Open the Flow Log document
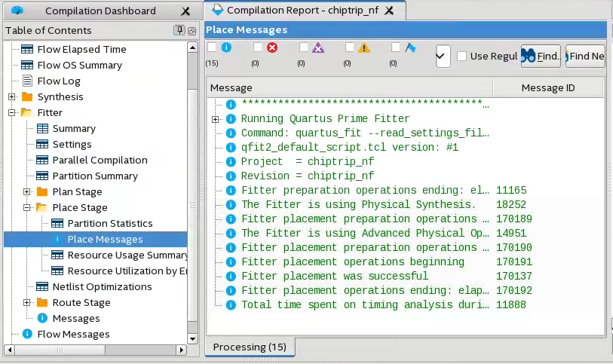The height and width of the screenshot is (364, 613). 59,81
